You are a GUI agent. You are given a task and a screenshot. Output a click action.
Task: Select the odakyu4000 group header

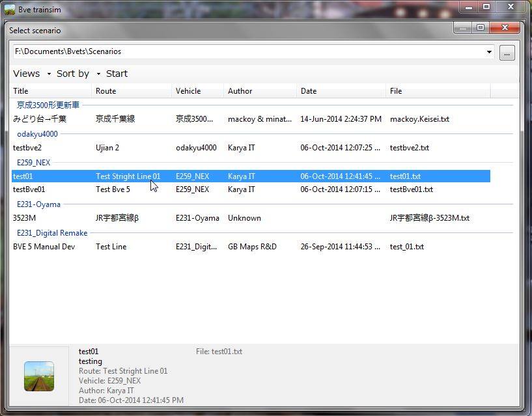click(37, 134)
